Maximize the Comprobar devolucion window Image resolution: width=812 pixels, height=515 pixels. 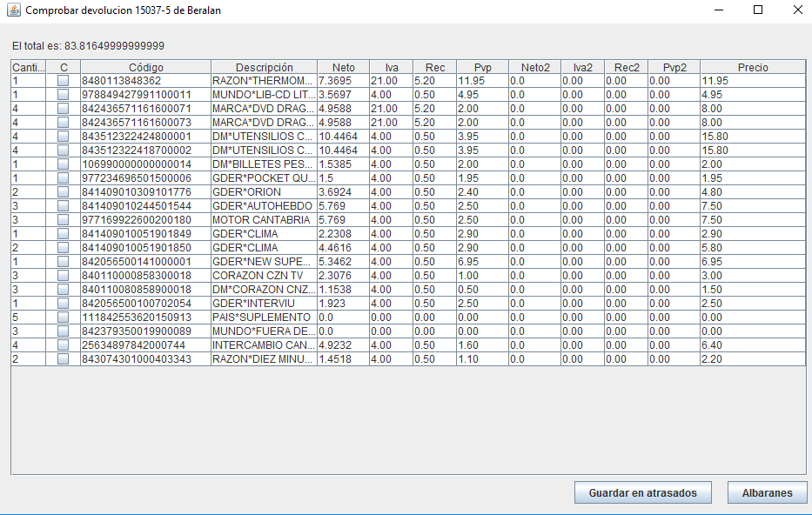click(x=757, y=10)
